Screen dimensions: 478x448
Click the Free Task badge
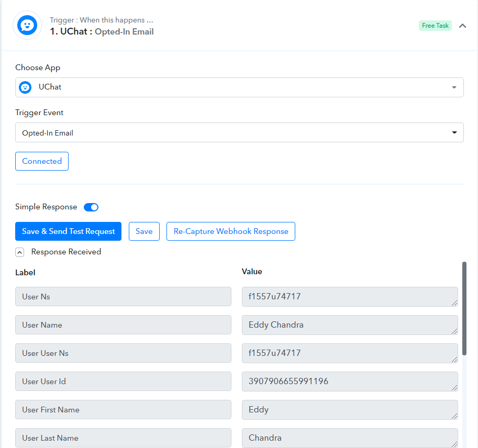[435, 26]
